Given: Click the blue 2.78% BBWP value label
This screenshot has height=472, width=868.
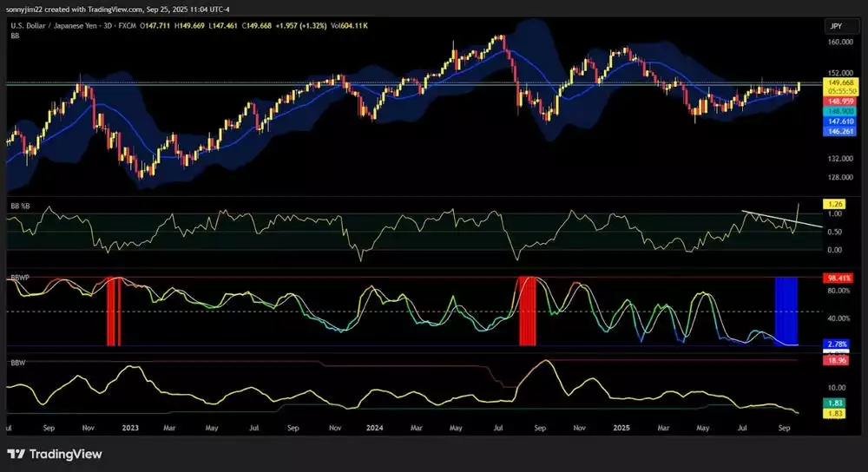Looking at the screenshot, I should pos(836,344).
